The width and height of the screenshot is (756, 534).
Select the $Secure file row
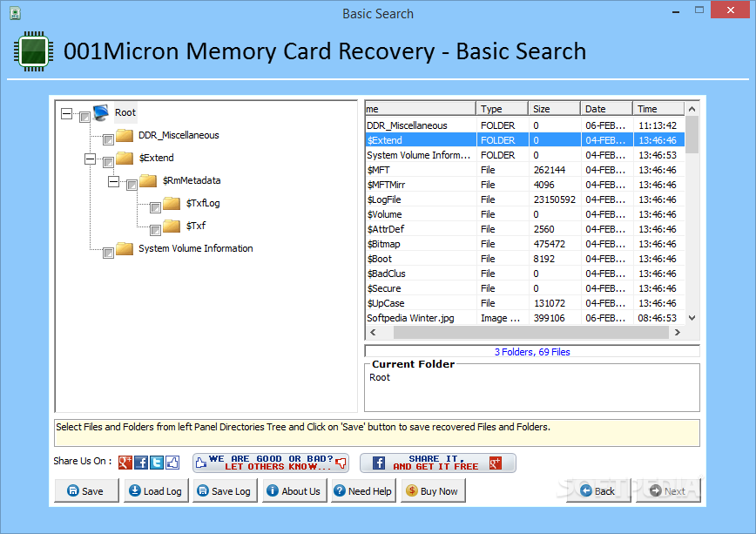524,288
